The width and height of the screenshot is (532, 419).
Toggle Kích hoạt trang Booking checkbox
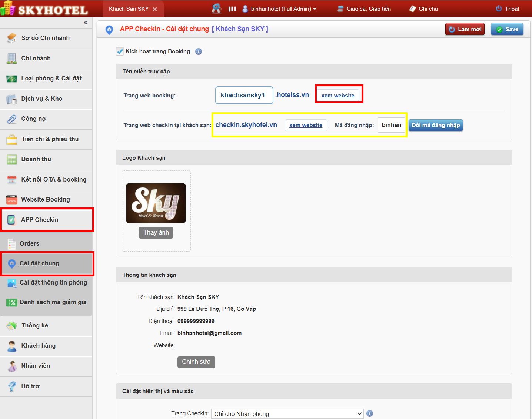[120, 51]
